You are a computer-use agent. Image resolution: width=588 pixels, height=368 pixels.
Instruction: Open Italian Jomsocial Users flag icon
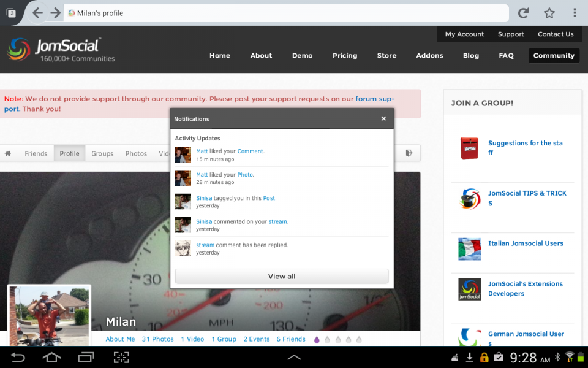(470, 249)
